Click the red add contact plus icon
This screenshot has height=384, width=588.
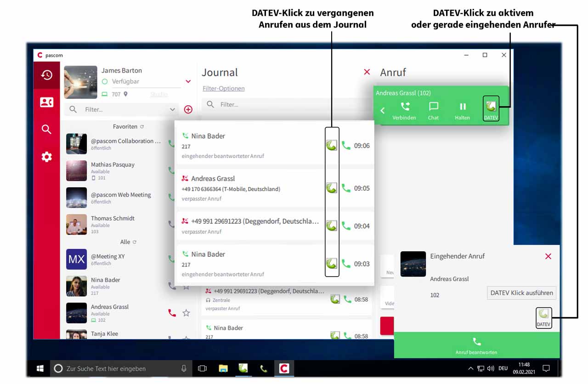(x=188, y=109)
